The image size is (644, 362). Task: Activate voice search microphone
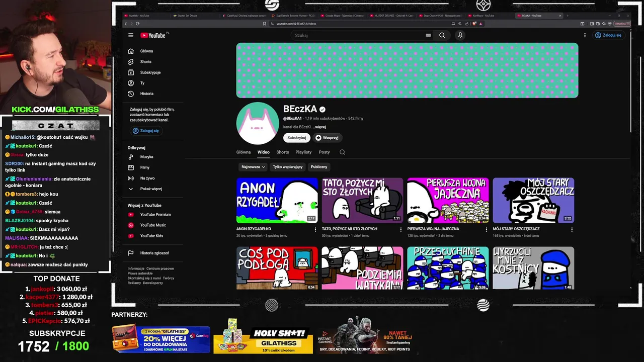click(460, 35)
